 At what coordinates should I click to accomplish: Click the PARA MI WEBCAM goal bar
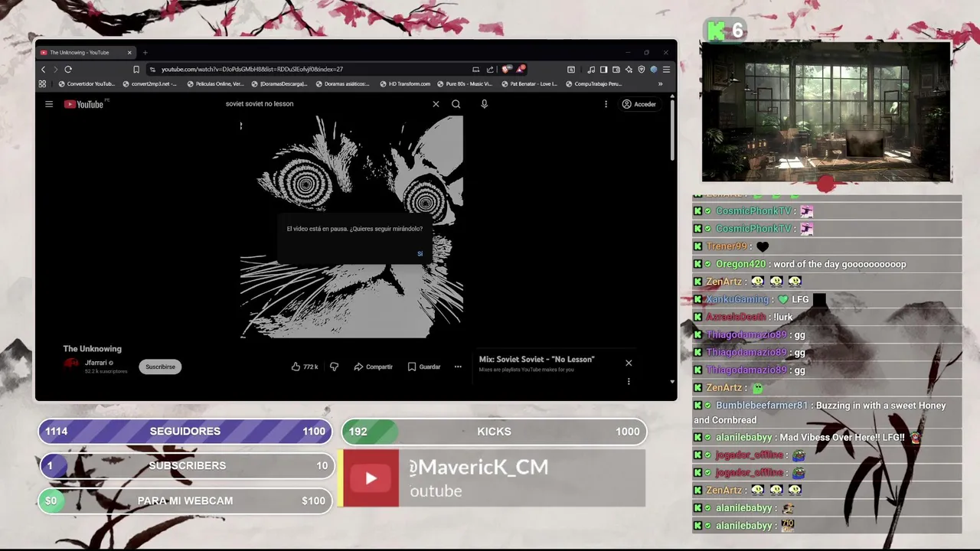click(185, 500)
